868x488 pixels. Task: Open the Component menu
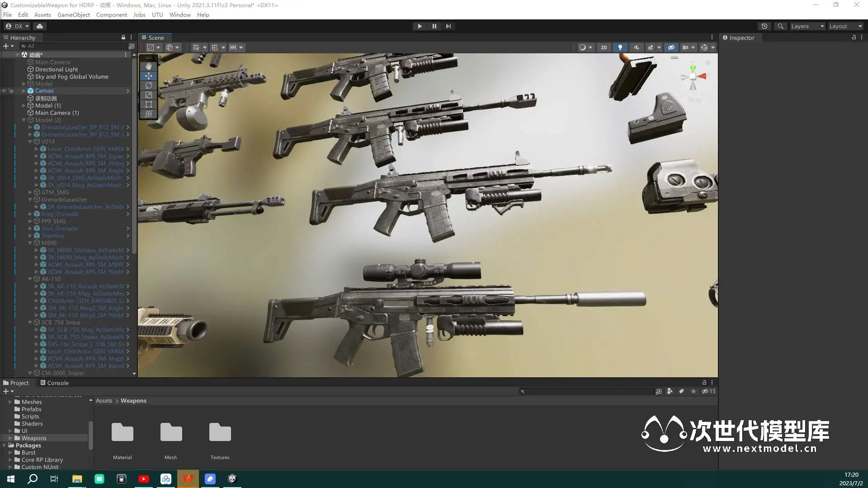tap(111, 14)
